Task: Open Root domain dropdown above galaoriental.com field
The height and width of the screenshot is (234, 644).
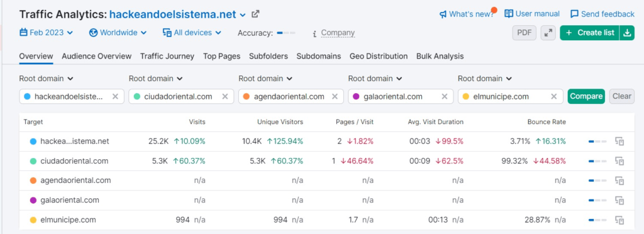Action: pos(375,79)
